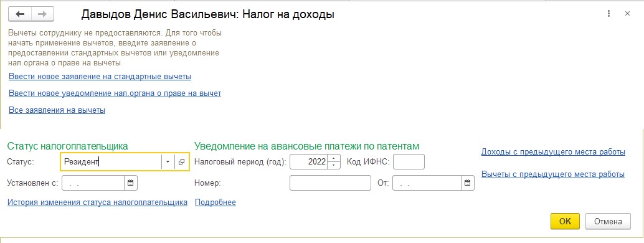Focus the 'Код ИФНС' input field
Image resolution: width=644 pixels, height=243 pixels.
[409, 162]
